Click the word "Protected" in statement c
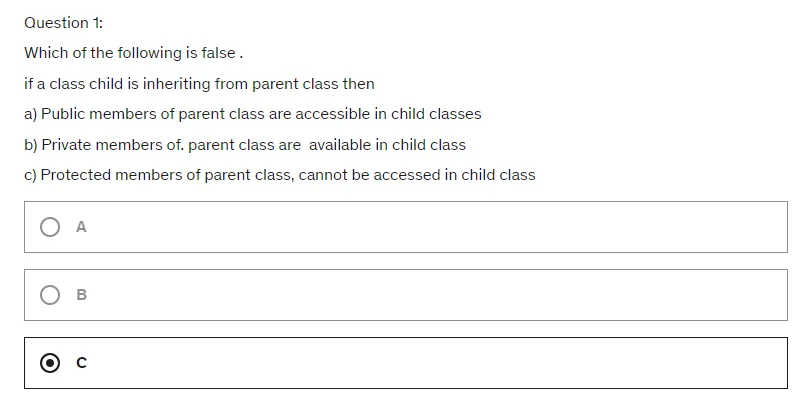 click(x=76, y=175)
